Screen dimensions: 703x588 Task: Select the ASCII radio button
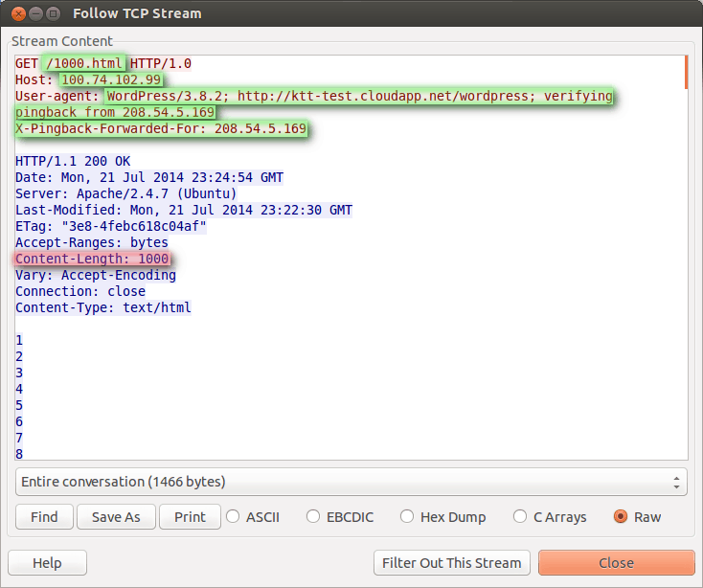pos(253,517)
